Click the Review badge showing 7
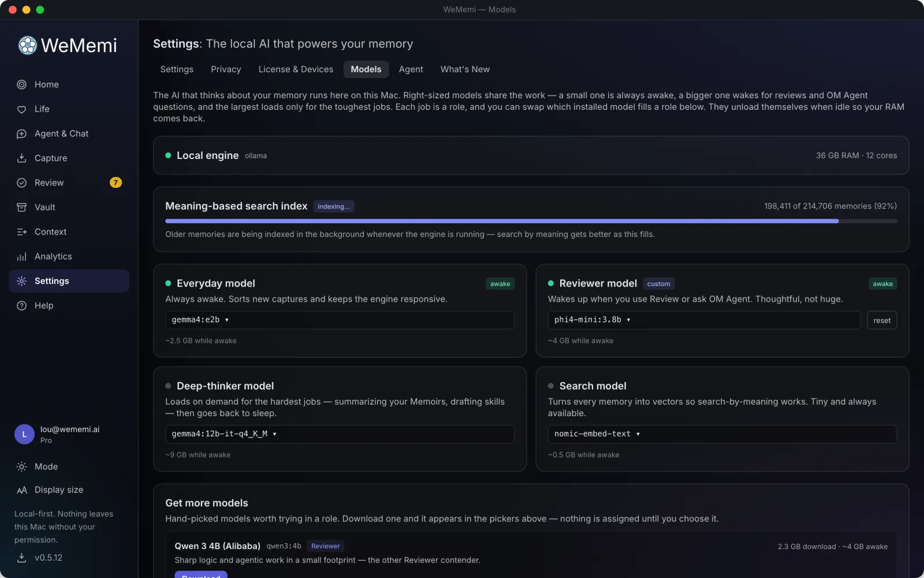Screen dimensions: 924x578 115,183
